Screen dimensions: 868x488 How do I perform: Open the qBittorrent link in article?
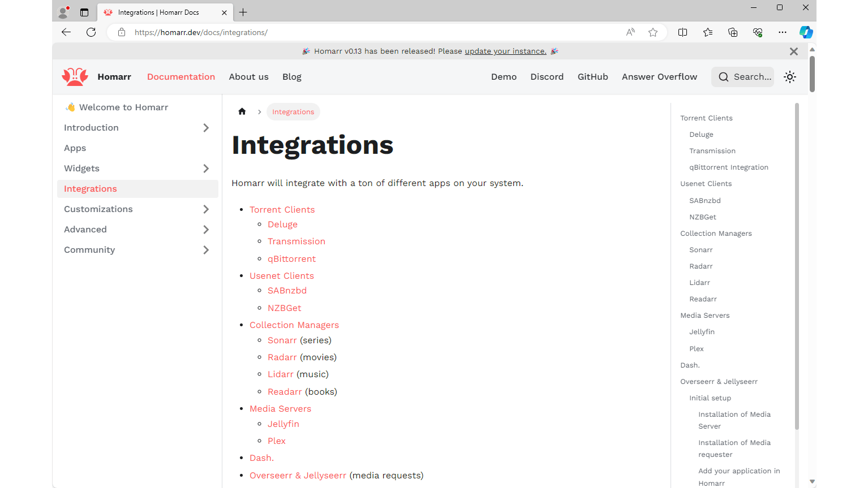[292, 259]
